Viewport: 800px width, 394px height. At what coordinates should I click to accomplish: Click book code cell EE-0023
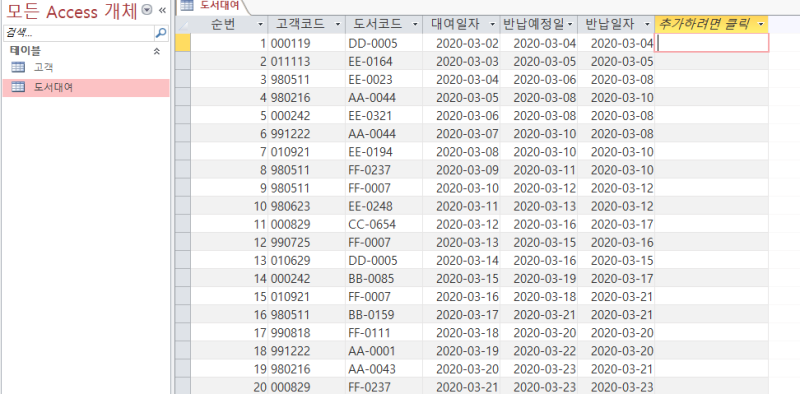[x=384, y=80]
